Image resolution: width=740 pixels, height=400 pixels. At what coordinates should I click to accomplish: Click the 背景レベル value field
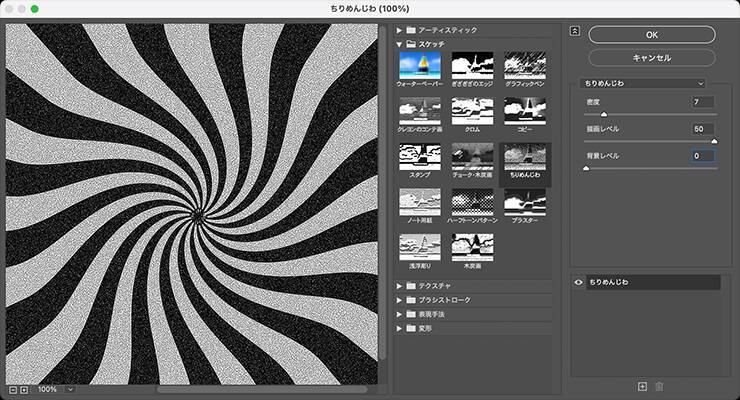[x=702, y=156]
